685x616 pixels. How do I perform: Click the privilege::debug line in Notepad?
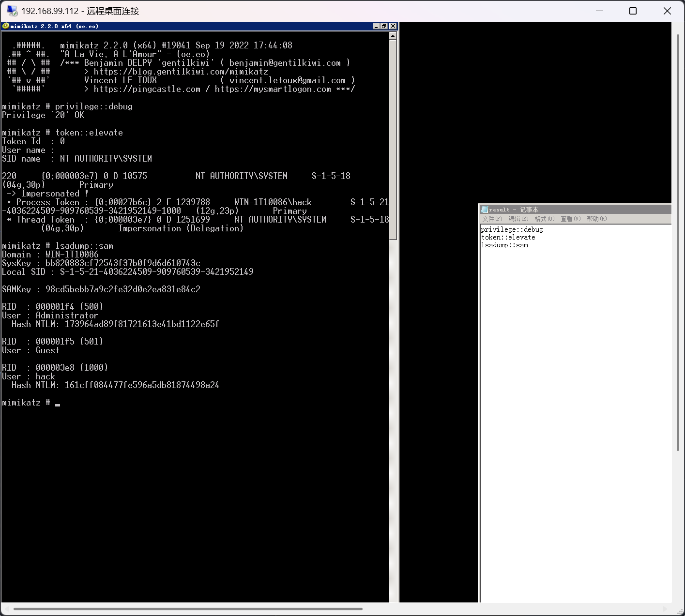[512, 229]
